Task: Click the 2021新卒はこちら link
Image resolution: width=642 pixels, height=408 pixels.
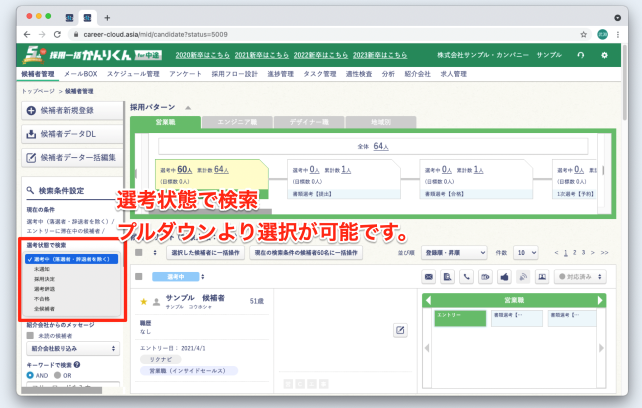Action: point(262,55)
